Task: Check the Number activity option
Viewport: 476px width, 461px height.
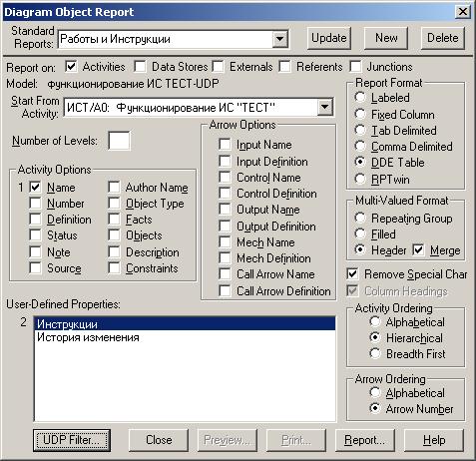Action: (35, 203)
